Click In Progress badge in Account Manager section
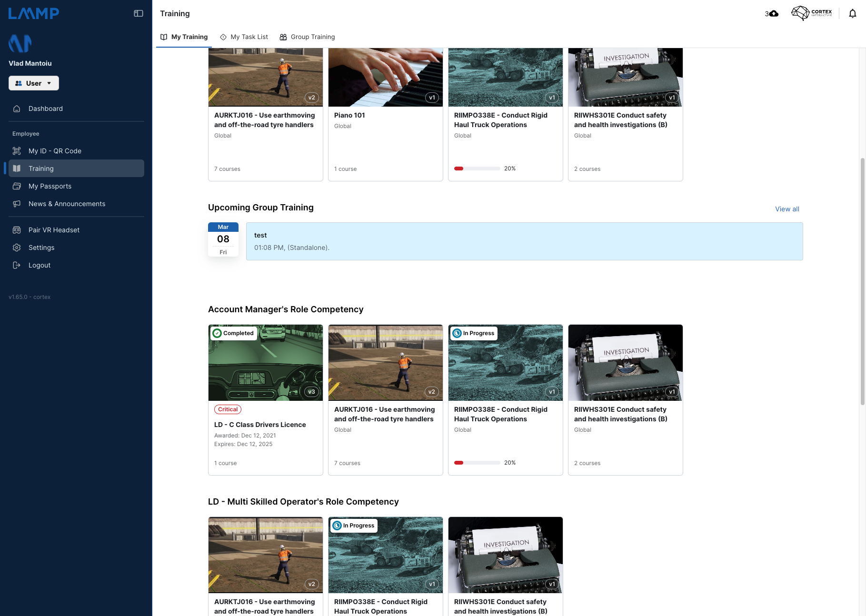The height and width of the screenshot is (616, 866). (x=474, y=333)
